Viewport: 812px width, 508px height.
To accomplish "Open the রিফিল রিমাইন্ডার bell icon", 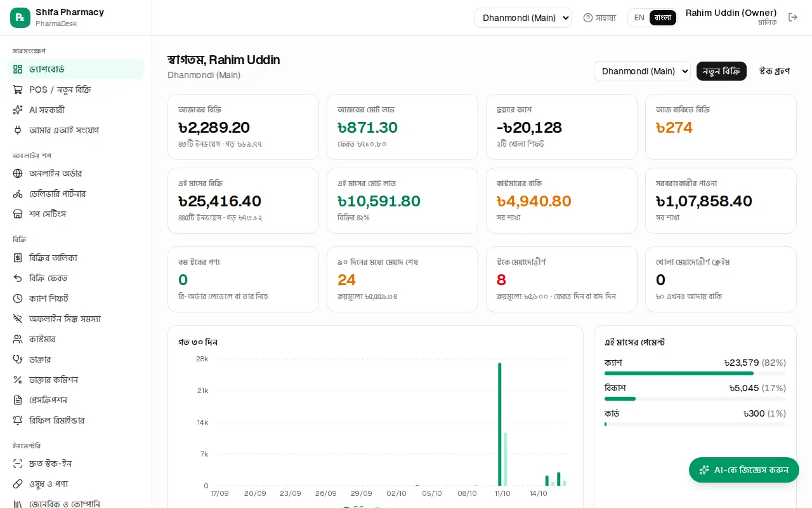I will (x=18, y=420).
